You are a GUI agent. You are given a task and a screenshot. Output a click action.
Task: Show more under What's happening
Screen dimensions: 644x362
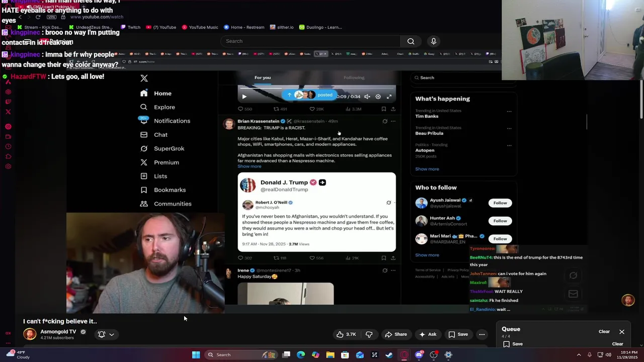(x=427, y=169)
